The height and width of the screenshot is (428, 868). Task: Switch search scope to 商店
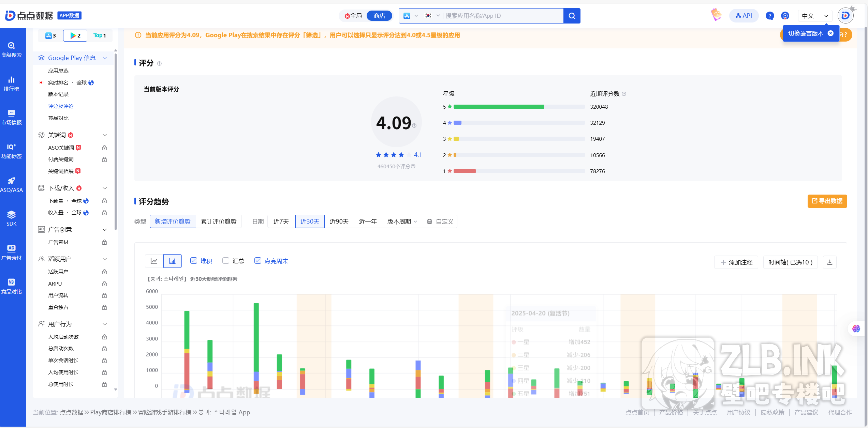pos(379,16)
